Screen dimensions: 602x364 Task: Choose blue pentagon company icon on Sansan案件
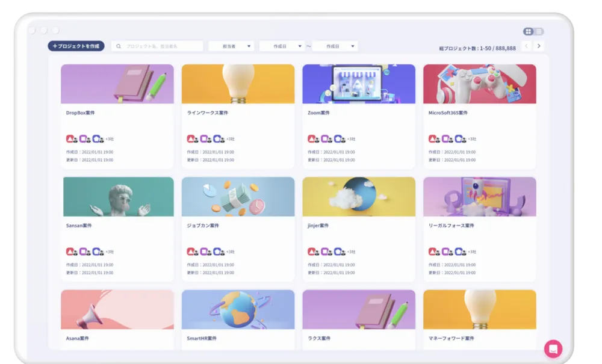pos(96,251)
